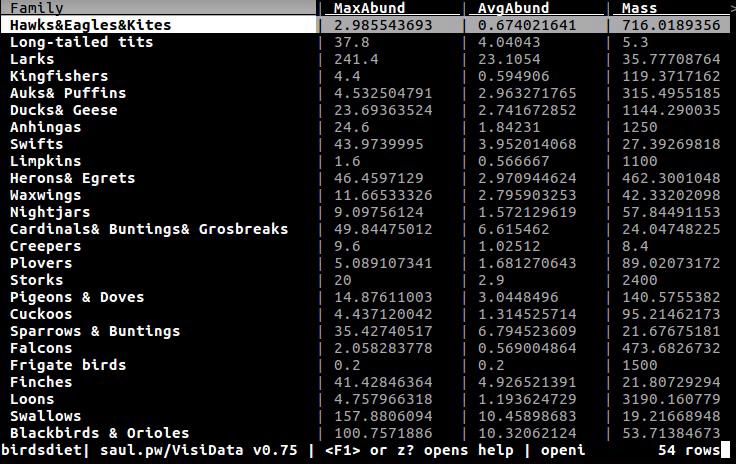Select the MaxAbund column header
Screen dimensions: 736x464
pyautogui.click(x=369, y=8)
